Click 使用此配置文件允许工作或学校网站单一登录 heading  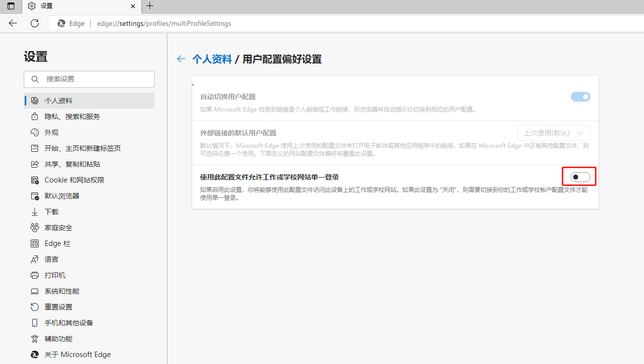tap(269, 177)
